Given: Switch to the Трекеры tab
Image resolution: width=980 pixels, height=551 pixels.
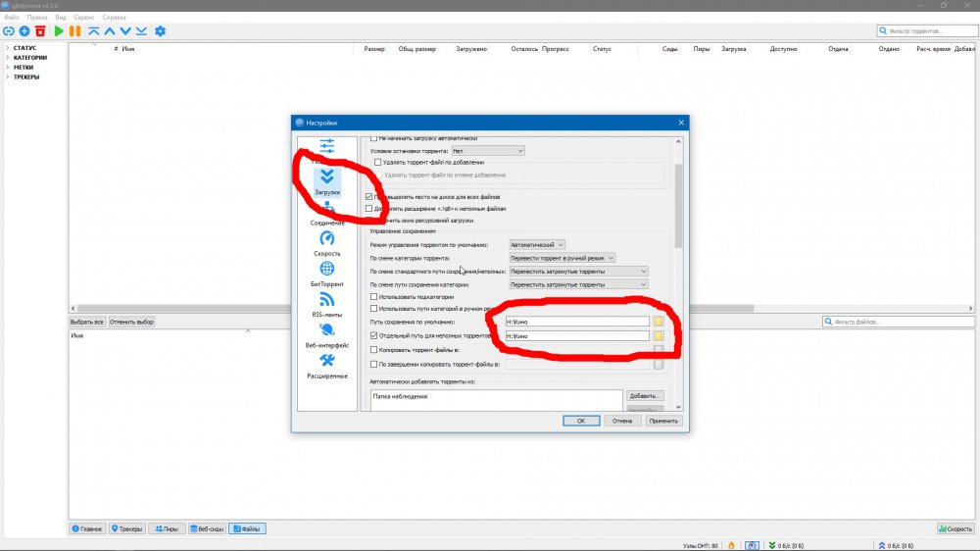Looking at the screenshot, I should point(126,528).
